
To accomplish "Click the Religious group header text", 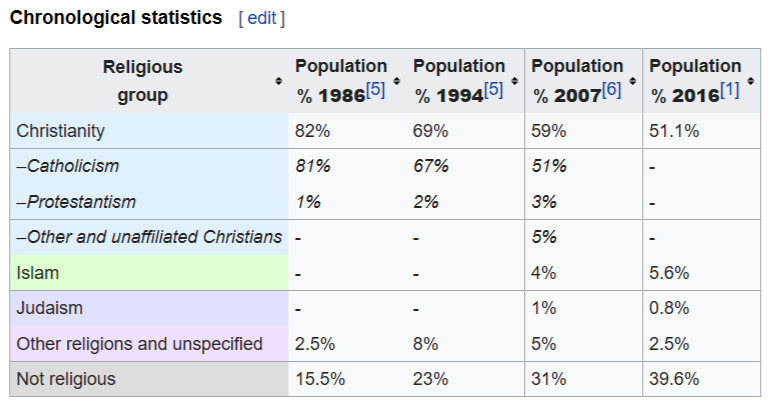I will click(142, 82).
